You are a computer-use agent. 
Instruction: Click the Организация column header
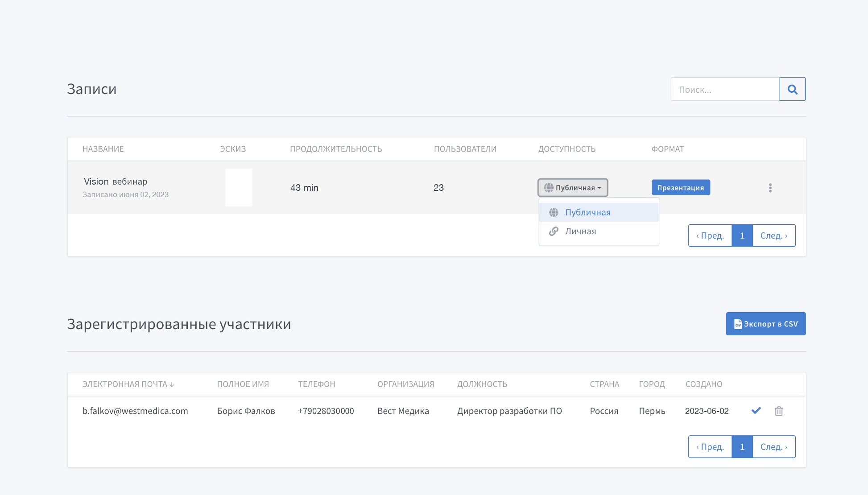[406, 384]
